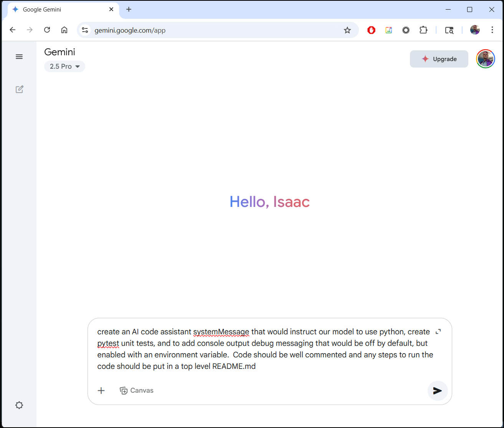Enable Canvas mode for the prompt
Image resolution: width=504 pixels, height=428 pixels.
(136, 390)
